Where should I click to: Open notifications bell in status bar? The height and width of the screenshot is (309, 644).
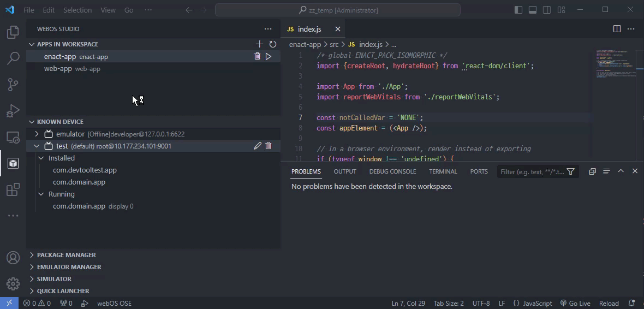[631, 303]
